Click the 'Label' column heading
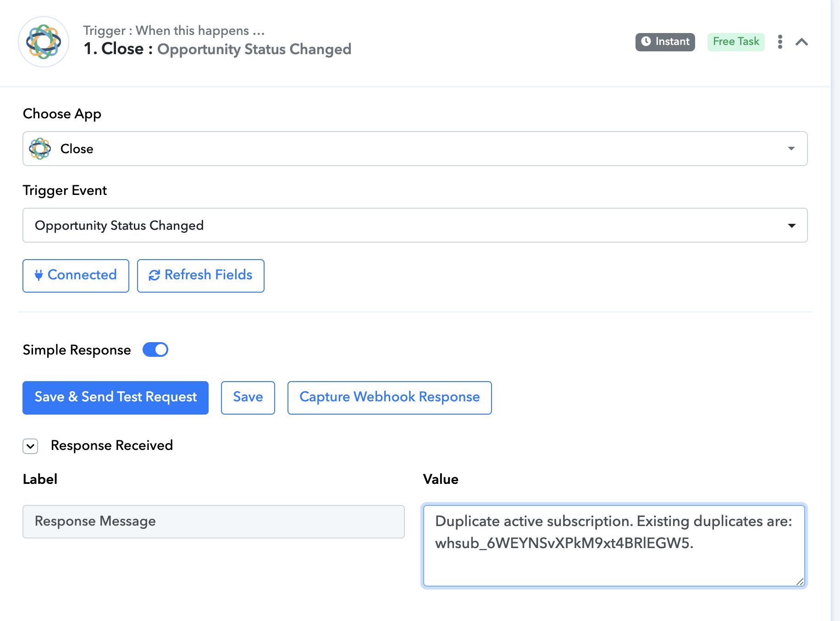The height and width of the screenshot is (621, 840). (40, 479)
